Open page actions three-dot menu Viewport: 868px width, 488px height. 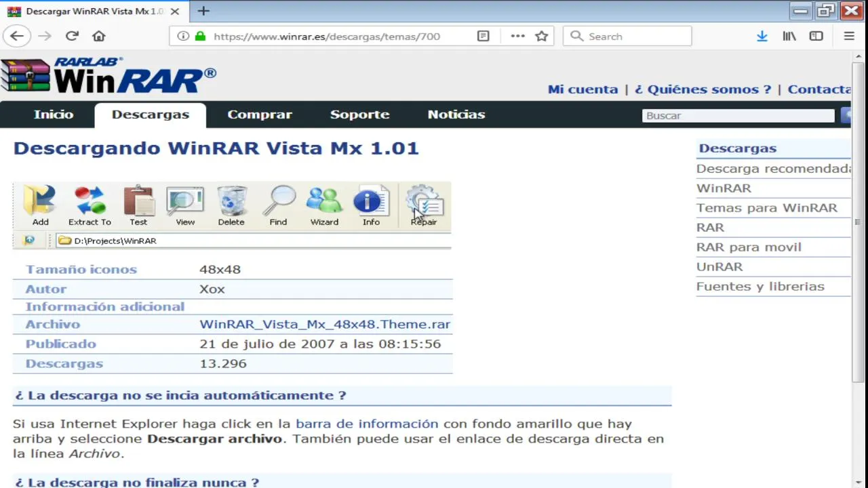pyautogui.click(x=517, y=36)
